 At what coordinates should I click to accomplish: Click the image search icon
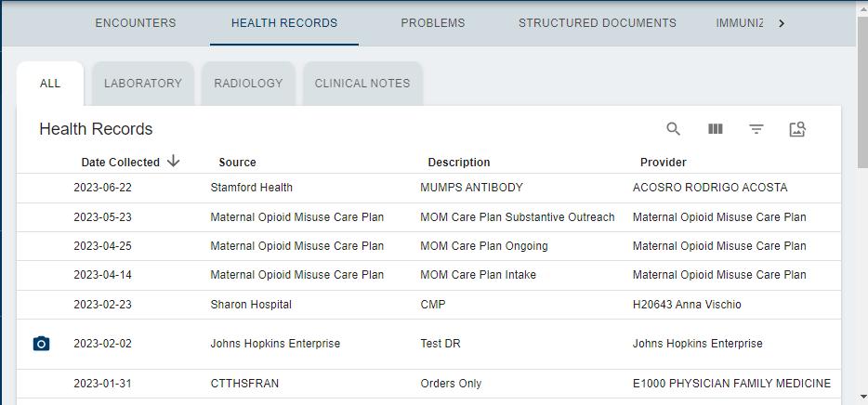point(797,129)
